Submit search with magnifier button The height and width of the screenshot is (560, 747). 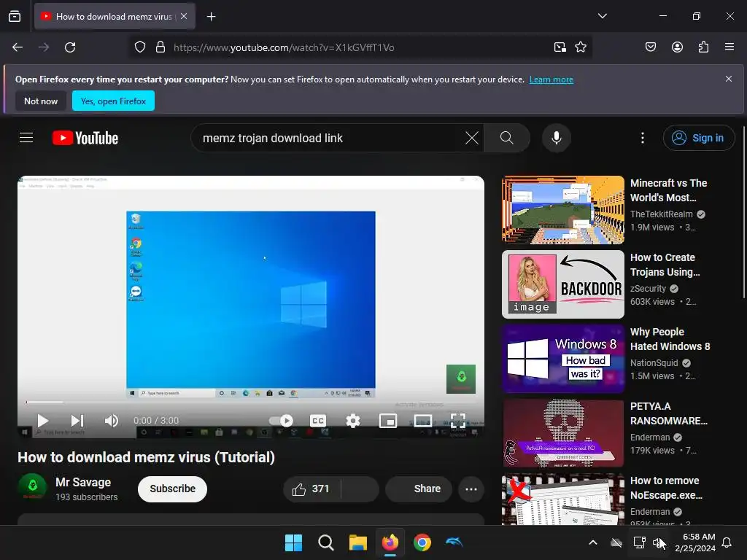(507, 138)
